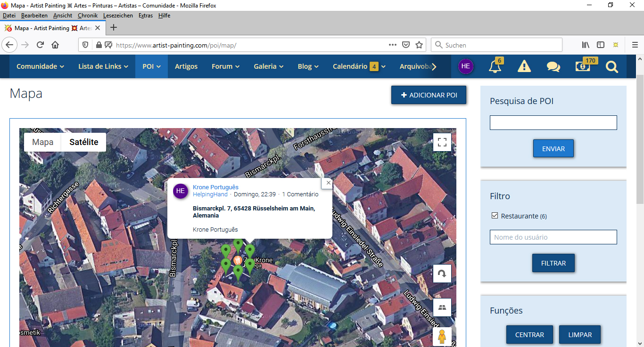Toggle map tilt view icon

pos(442,307)
